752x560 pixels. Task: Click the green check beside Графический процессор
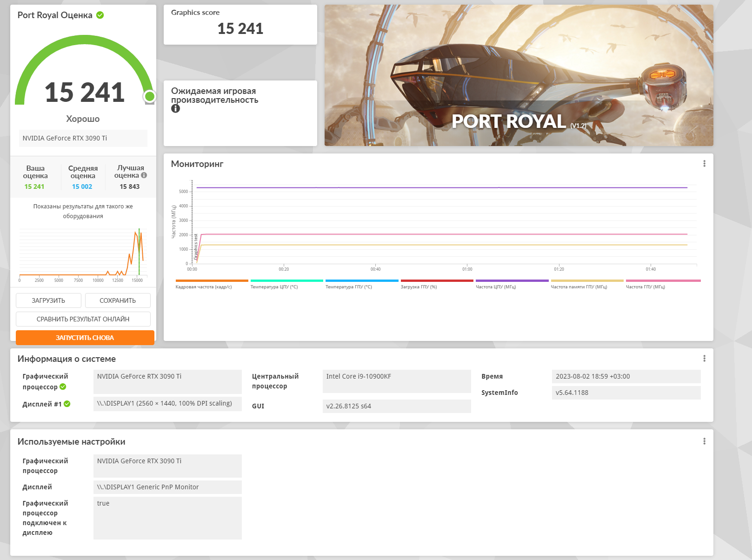click(63, 387)
